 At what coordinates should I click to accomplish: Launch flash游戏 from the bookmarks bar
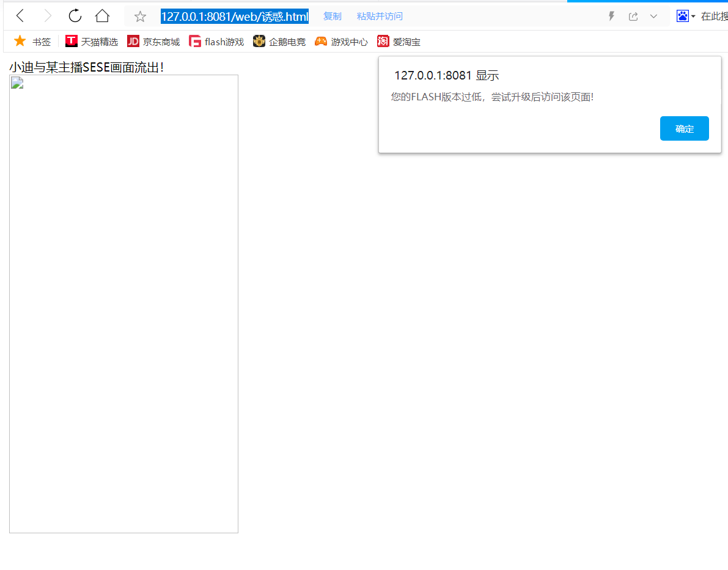point(216,42)
